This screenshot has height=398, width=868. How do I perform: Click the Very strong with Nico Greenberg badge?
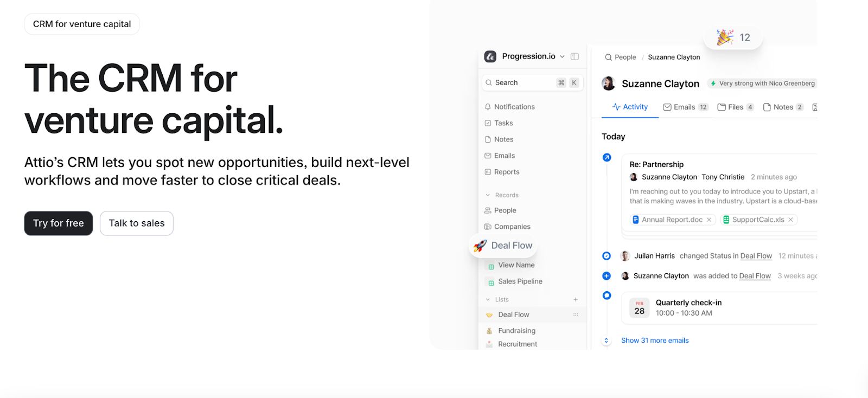763,84
